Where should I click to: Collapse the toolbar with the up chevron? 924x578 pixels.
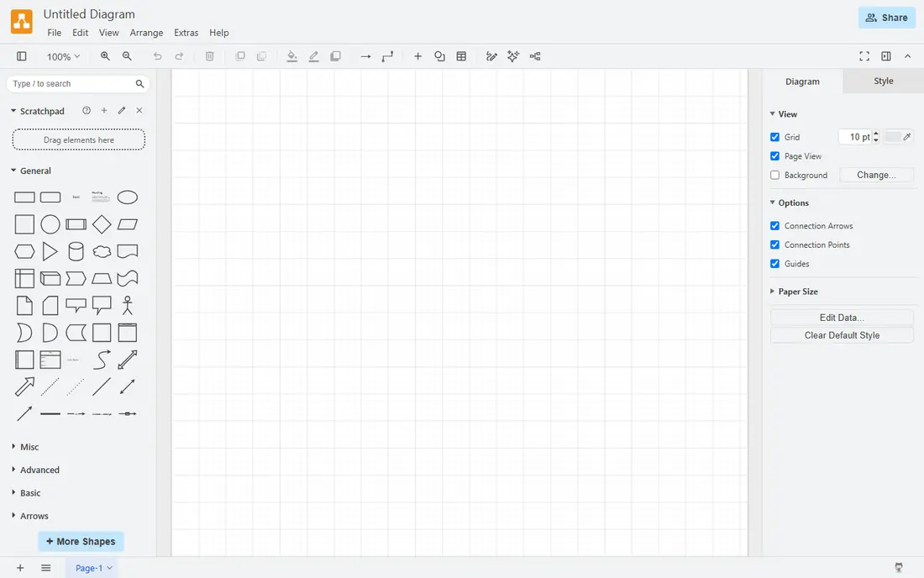click(x=907, y=56)
